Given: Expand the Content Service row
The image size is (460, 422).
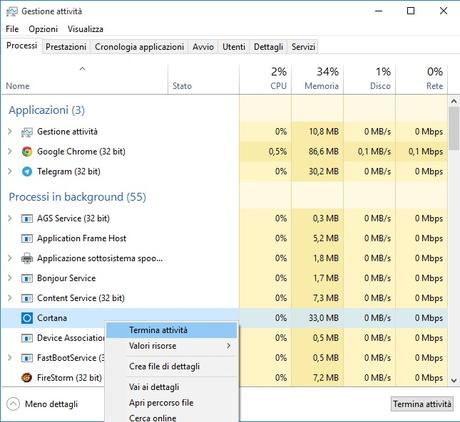Looking at the screenshot, I should (x=10, y=298).
